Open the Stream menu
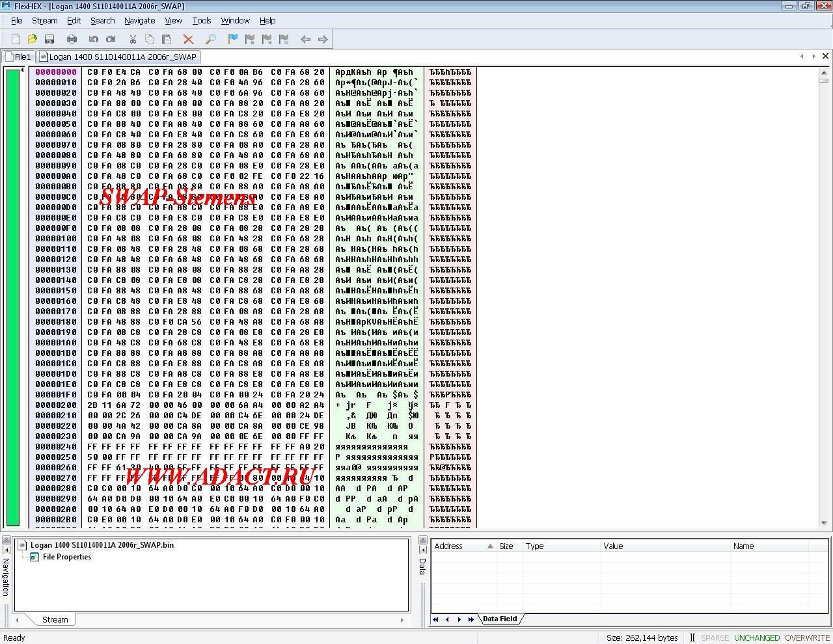The height and width of the screenshot is (644, 833). (45, 21)
